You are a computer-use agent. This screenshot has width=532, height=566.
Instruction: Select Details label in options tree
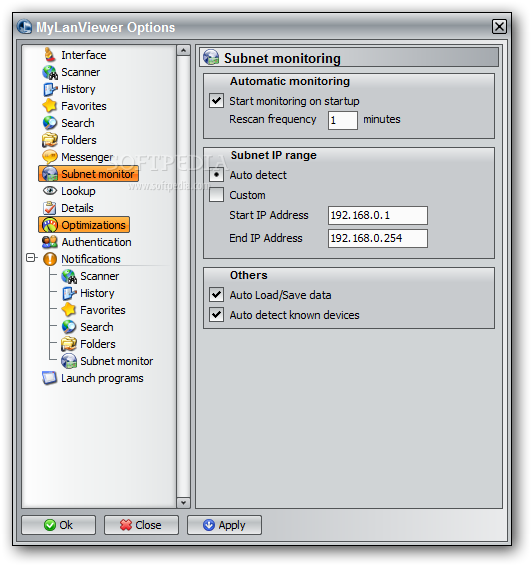77,208
